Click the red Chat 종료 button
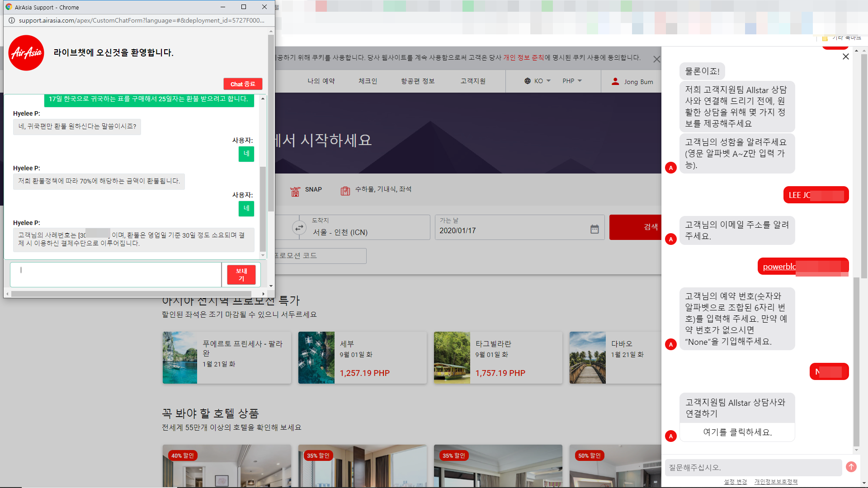The width and height of the screenshot is (868, 488). coord(243,84)
